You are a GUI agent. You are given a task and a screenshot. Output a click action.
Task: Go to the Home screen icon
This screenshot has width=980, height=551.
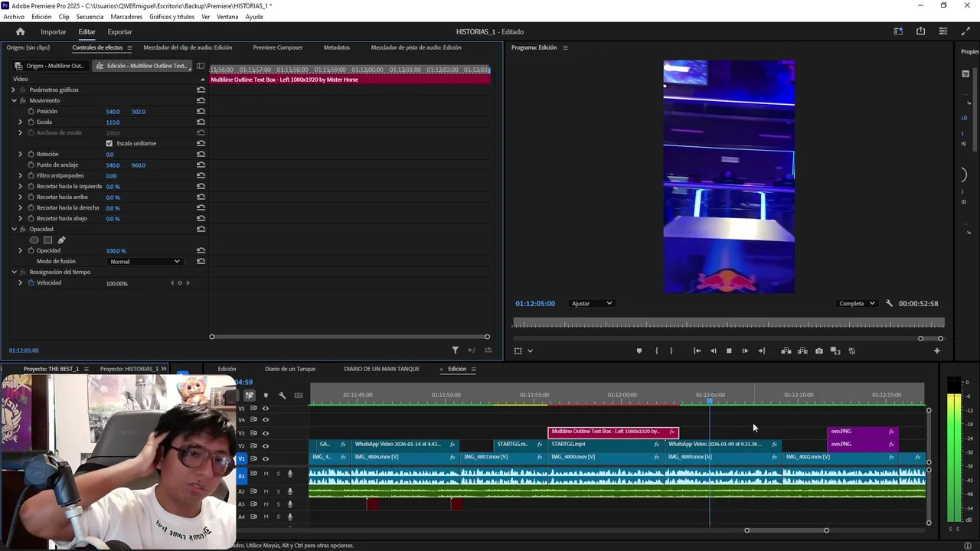click(x=20, y=31)
